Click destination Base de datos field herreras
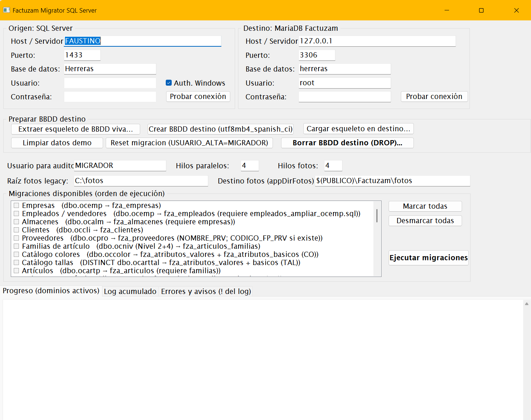The width and height of the screenshot is (531, 420). click(345, 69)
